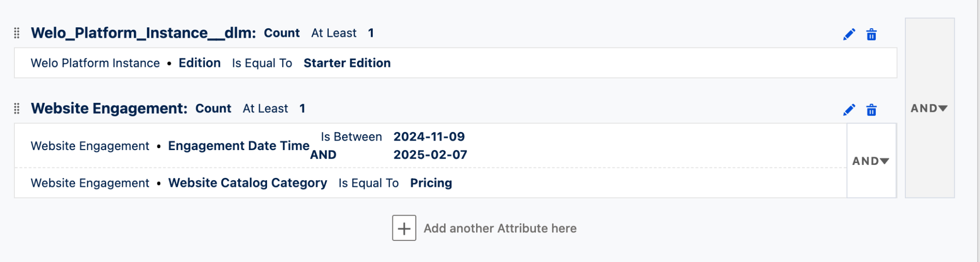The height and width of the screenshot is (262, 980).
Task: Grab the drag handle beside Welo_Platform_Instance__dlm
Action: [17, 33]
